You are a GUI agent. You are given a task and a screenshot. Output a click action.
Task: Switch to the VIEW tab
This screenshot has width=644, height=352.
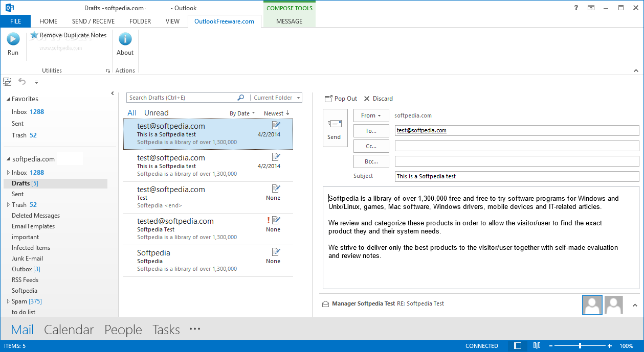(x=172, y=21)
